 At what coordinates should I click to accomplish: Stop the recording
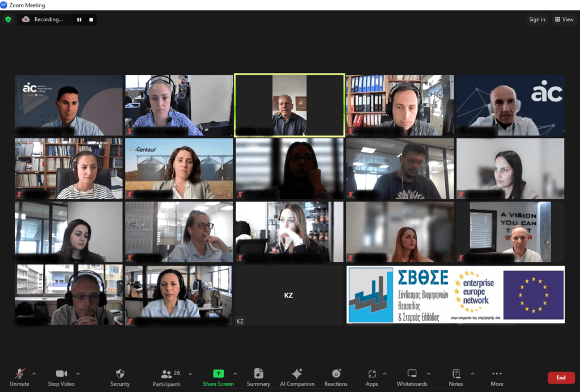(90, 20)
